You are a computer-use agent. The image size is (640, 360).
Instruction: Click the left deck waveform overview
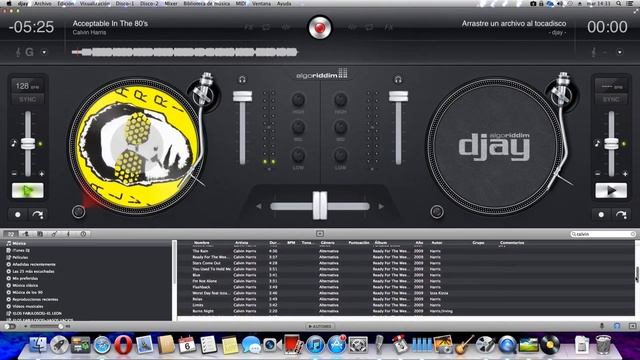(184, 52)
